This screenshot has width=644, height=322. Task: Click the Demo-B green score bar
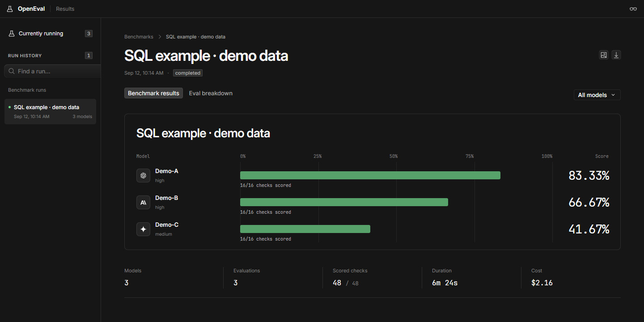pyautogui.click(x=344, y=202)
